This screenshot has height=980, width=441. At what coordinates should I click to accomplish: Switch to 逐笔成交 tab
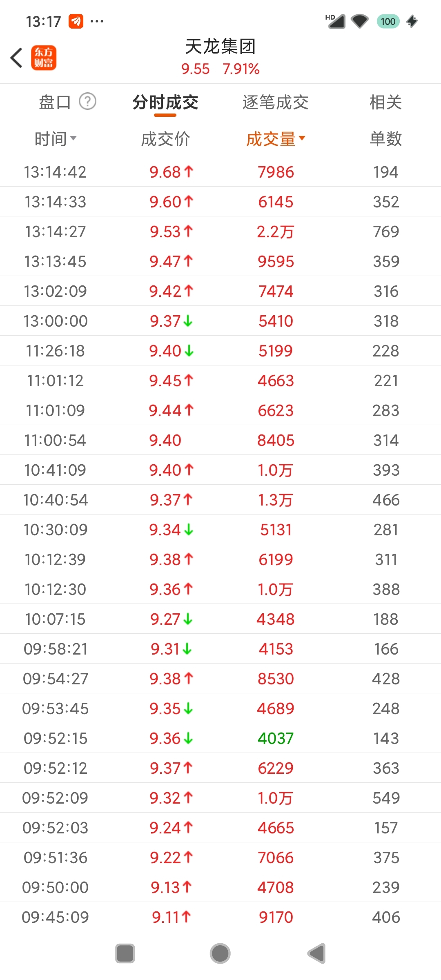[x=276, y=102]
